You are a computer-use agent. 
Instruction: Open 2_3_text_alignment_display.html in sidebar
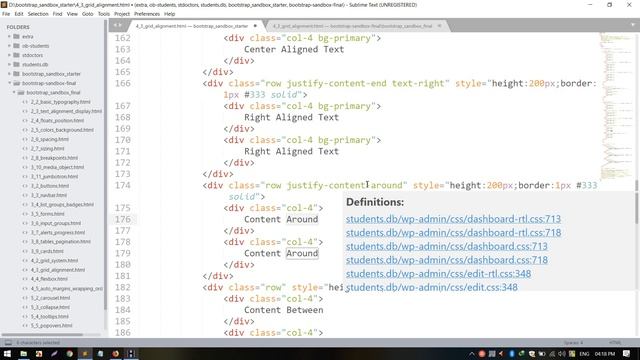pos(66,111)
